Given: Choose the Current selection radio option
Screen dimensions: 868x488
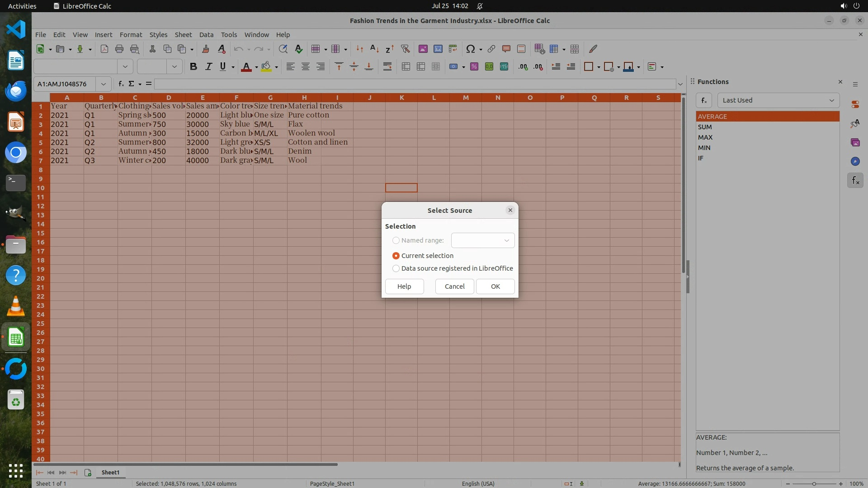Looking at the screenshot, I should [396, 256].
